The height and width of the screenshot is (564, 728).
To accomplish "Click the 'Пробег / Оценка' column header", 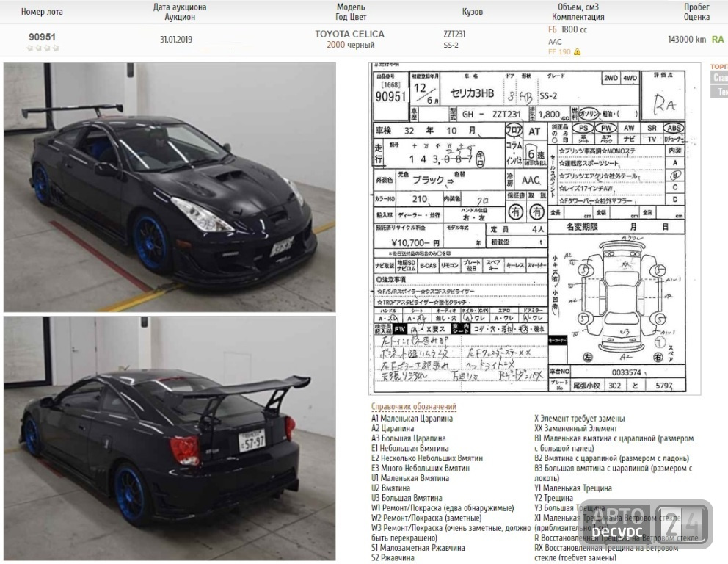I will pos(696,12).
